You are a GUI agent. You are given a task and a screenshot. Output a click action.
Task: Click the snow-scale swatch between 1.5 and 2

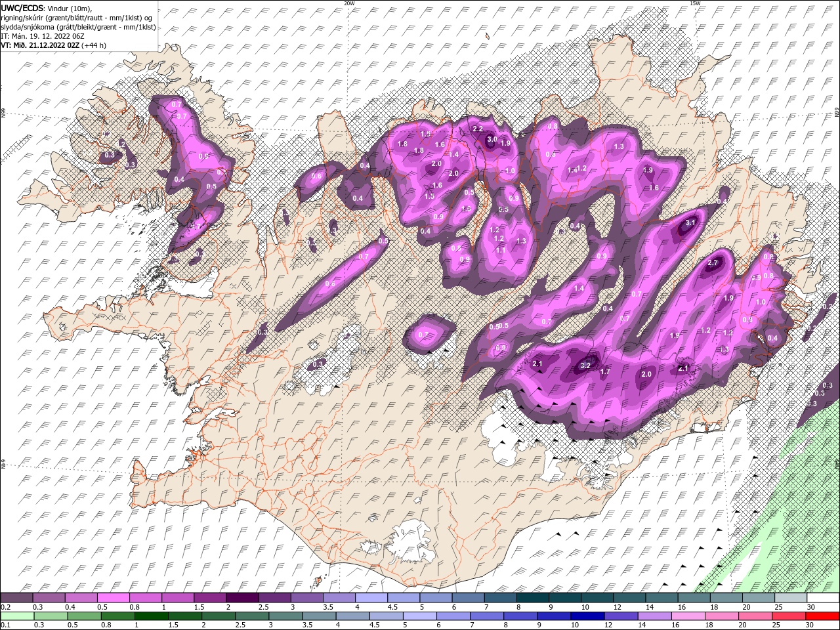(x=210, y=598)
